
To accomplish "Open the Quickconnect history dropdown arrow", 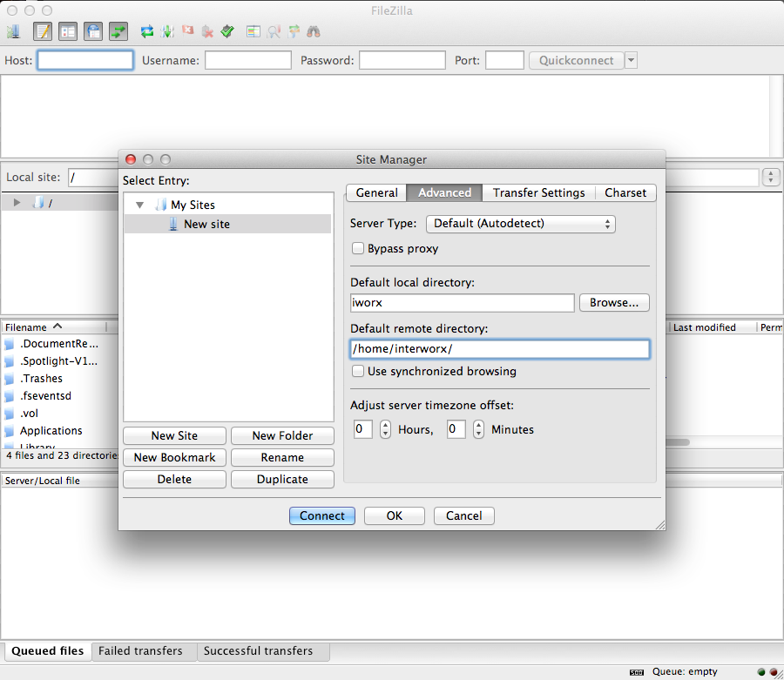I will point(631,60).
